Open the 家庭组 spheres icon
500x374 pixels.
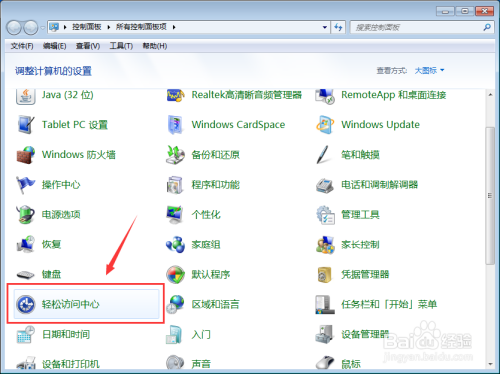pos(175,244)
